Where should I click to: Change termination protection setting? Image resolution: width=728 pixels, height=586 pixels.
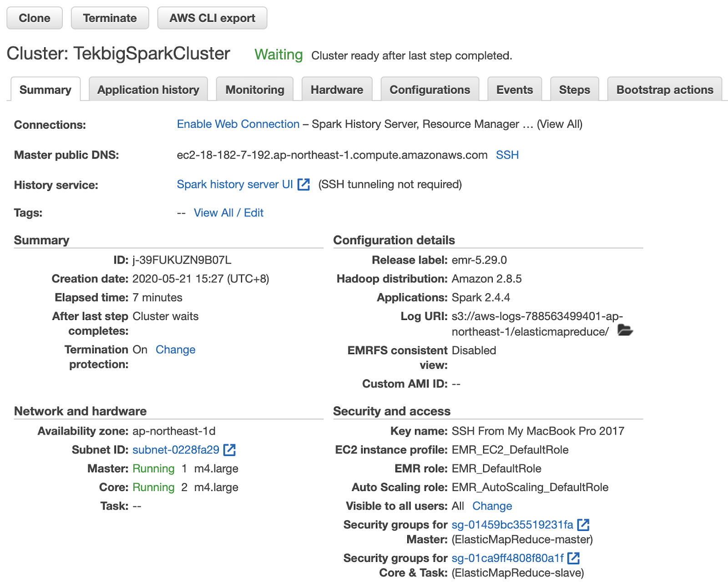point(176,350)
